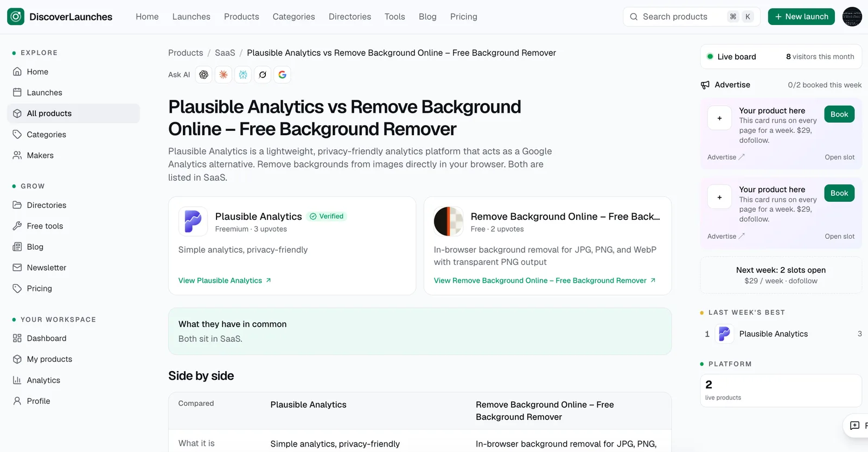Open Directories in the top navigation
The width and height of the screenshot is (868, 452).
click(350, 17)
